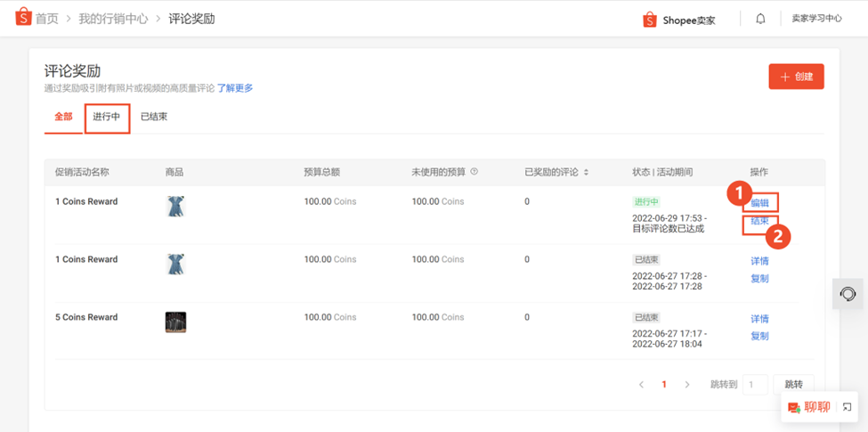The width and height of the screenshot is (868, 432).
Task: Click the 创建 button
Action: (x=796, y=77)
